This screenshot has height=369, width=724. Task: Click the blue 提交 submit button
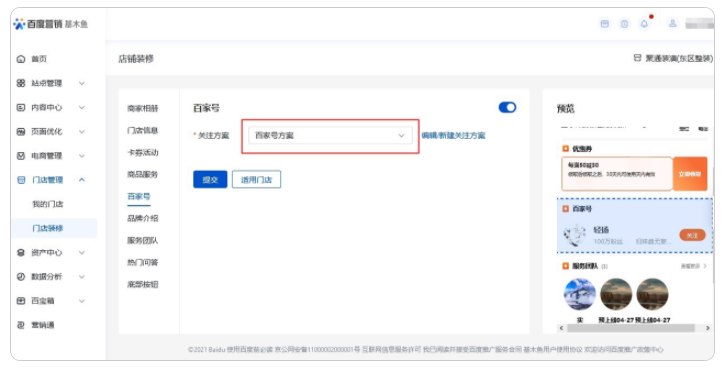click(210, 180)
